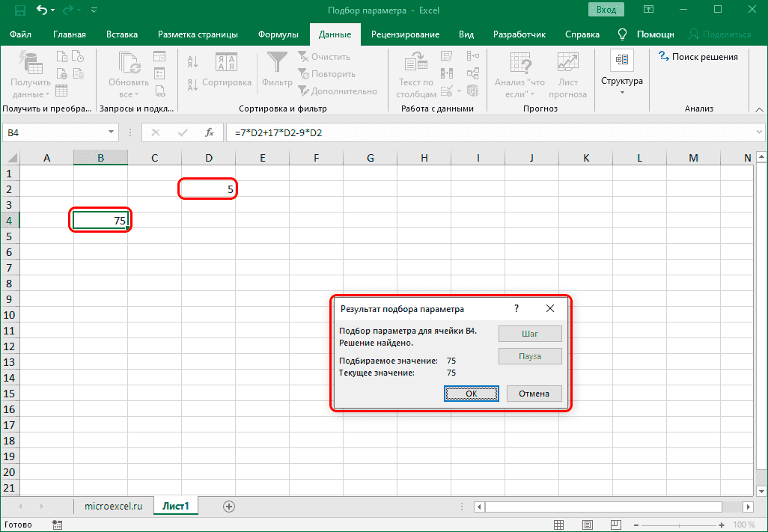Click the Filter funnel icon
This screenshot has width=768, height=532.
point(277,71)
